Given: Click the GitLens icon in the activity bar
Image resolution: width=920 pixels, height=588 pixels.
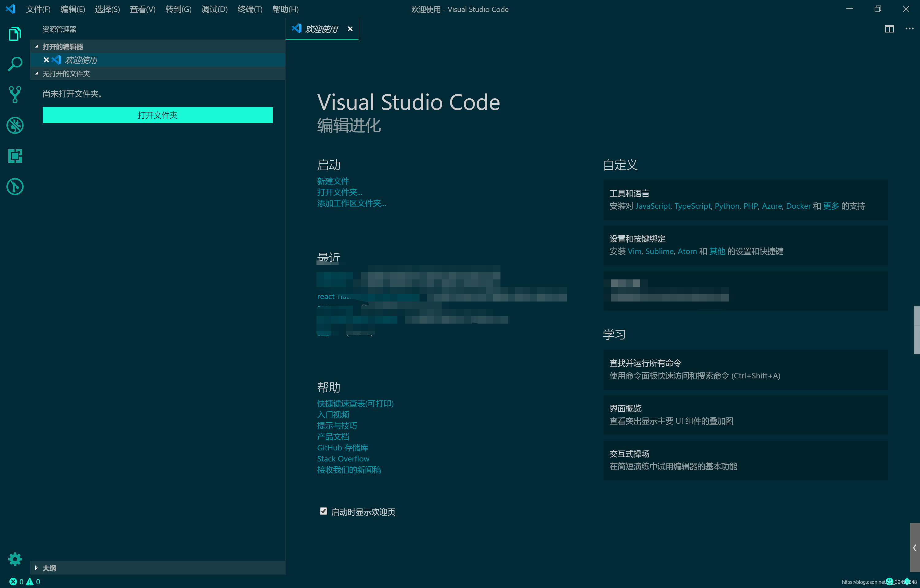Looking at the screenshot, I should pos(15,187).
